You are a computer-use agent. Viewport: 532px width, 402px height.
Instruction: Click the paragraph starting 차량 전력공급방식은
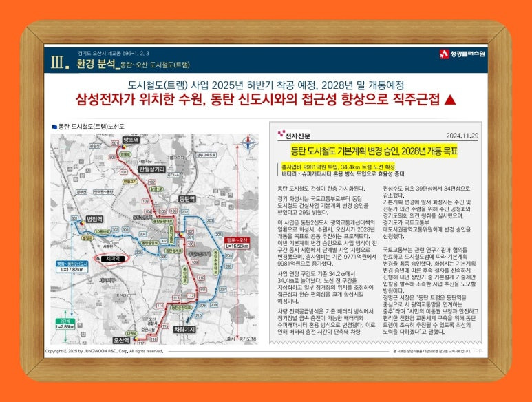tap(326, 321)
